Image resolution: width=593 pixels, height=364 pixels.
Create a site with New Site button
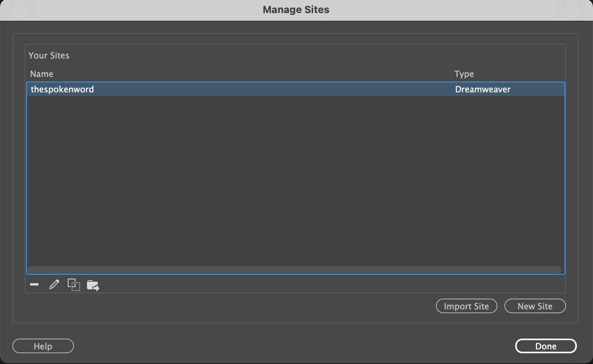click(x=535, y=306)
